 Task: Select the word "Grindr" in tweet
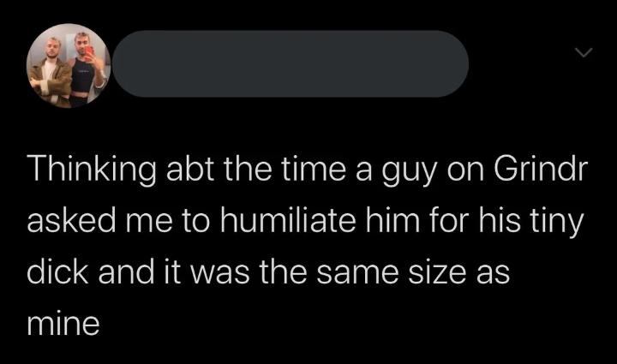pos(541,170)
